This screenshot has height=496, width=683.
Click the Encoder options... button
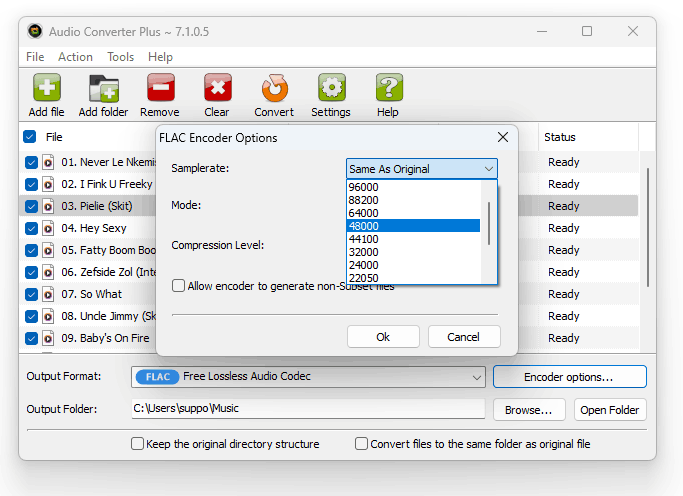(x=569, y=377)
